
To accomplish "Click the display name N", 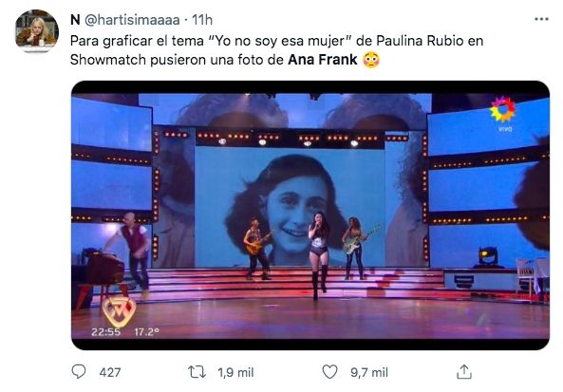I will click(x=75, y=20).
